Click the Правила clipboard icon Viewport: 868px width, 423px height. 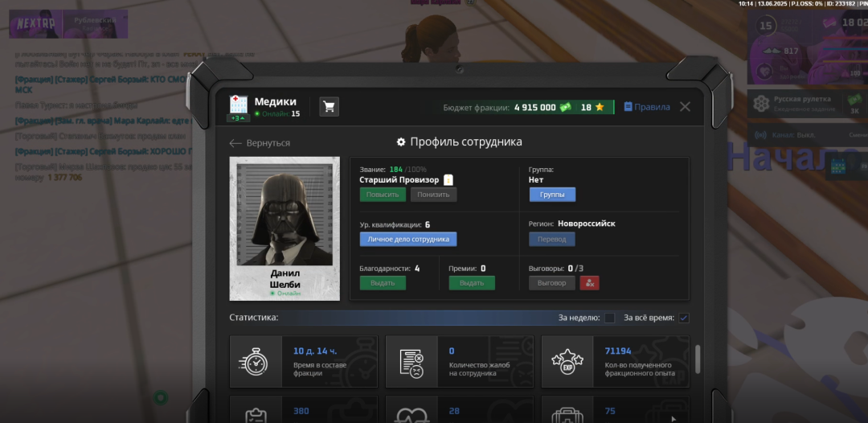pyautogui.click(x=628, y=107)
